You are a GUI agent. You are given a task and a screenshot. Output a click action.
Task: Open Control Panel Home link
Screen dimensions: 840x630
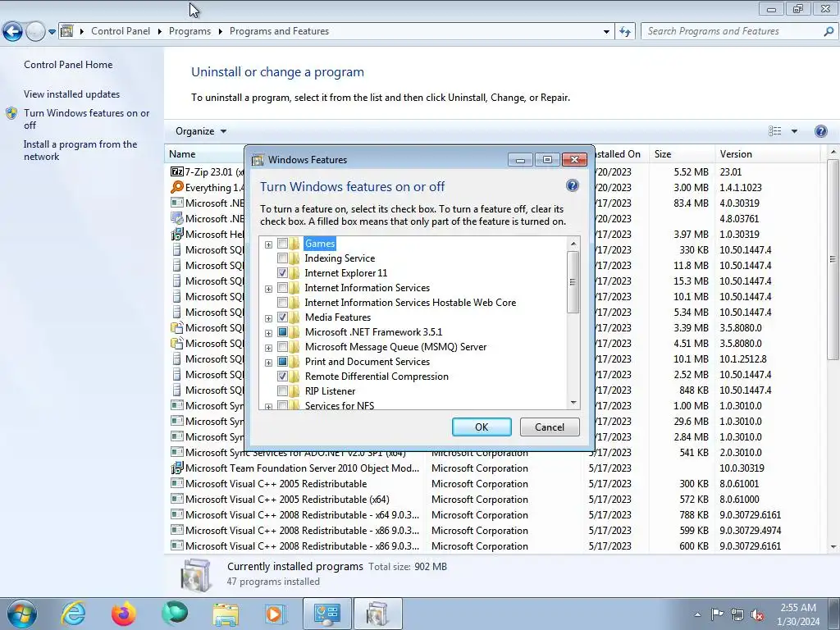pyautogui.click(x=68, y=65)
